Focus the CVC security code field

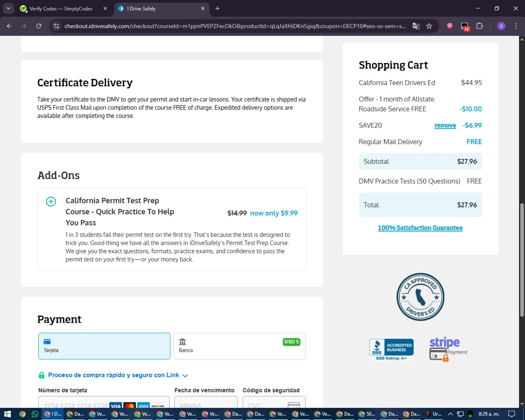(274, 402)
